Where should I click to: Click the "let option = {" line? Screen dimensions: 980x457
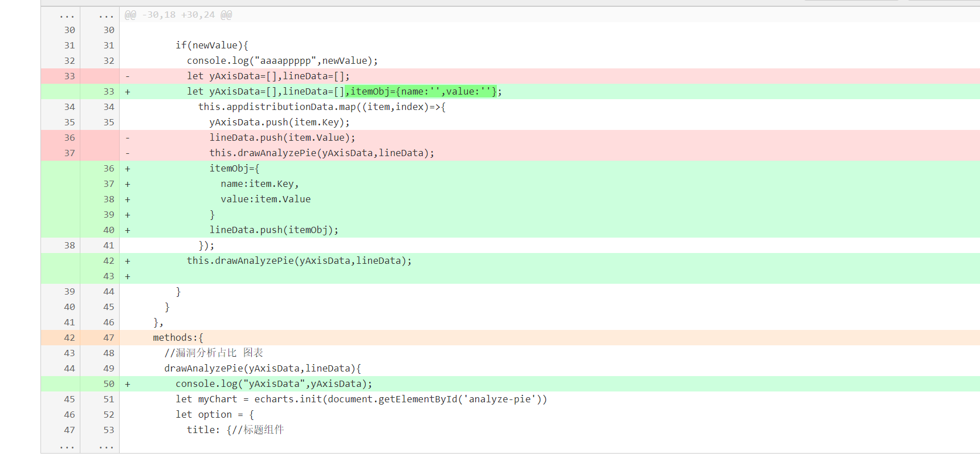[215, 414]
